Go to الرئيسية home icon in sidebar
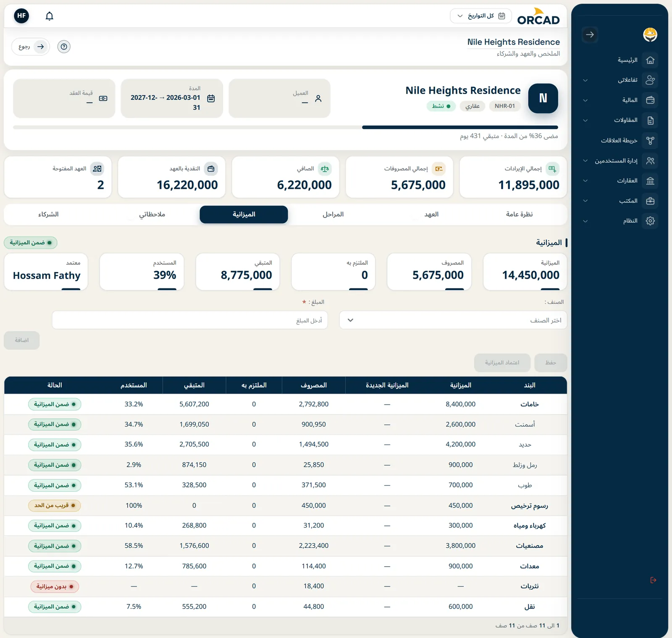Screen dimensions: 672x638 point(650,60)
